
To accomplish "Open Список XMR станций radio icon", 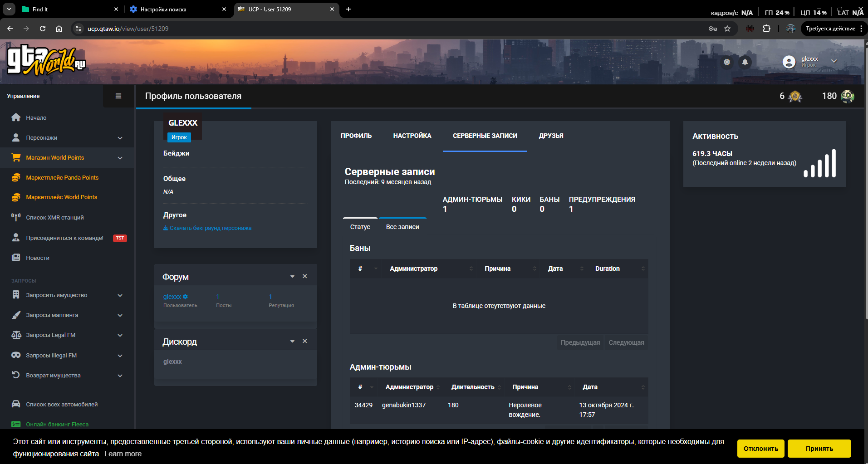I will [16, 217].
